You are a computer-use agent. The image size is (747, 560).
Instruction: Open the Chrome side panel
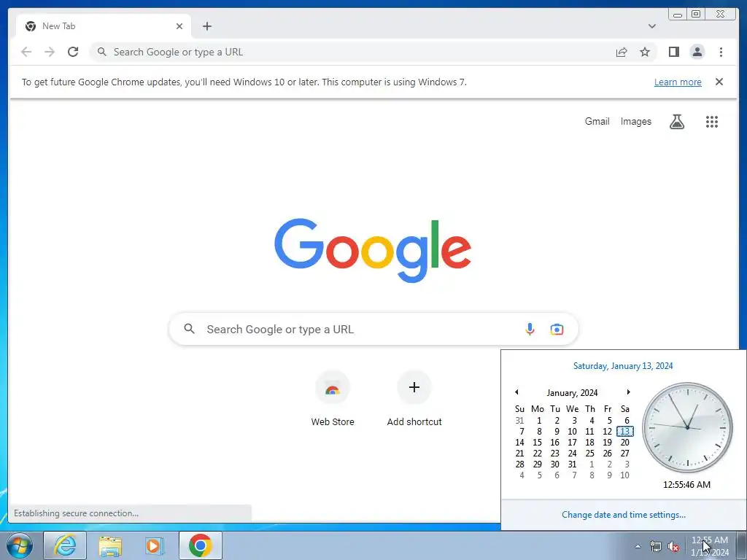pyautogui.click(x=673, y=52)
